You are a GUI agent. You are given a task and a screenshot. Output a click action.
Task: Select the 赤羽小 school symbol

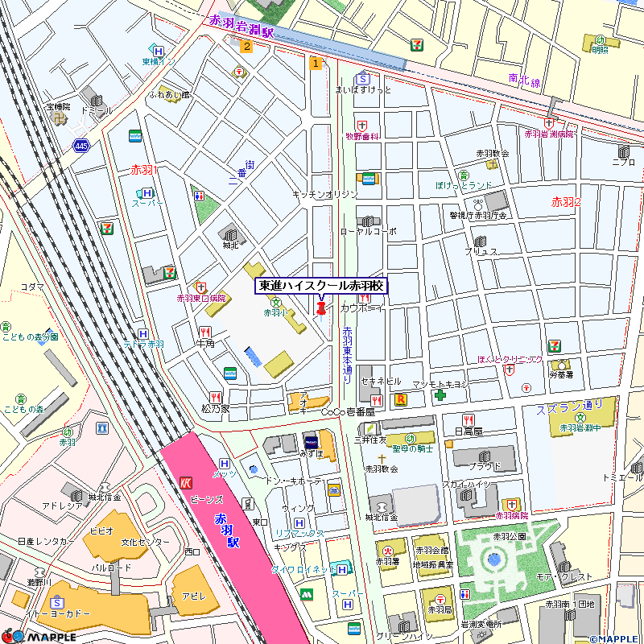tap(276, 303)
